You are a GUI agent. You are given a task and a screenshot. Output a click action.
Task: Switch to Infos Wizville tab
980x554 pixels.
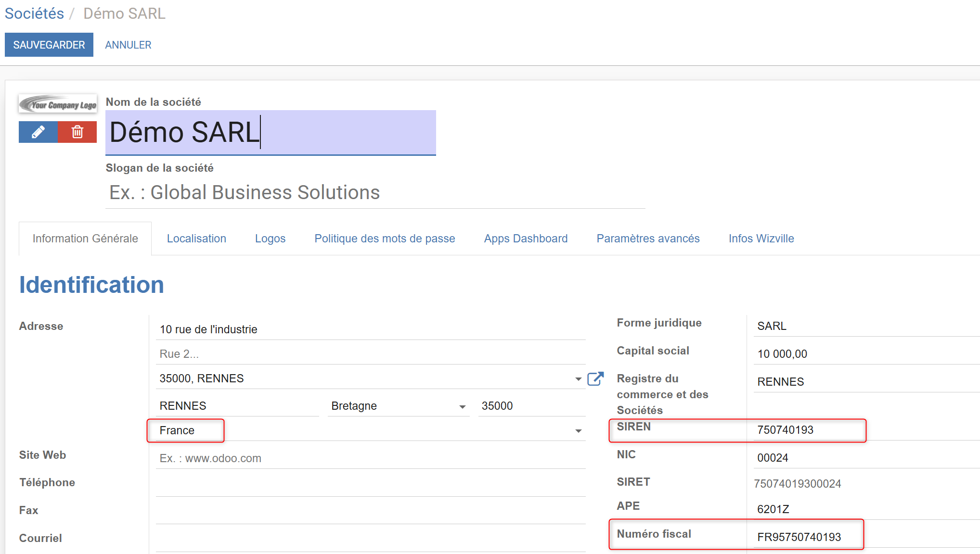pyautogui.click(x=761, y=239)
